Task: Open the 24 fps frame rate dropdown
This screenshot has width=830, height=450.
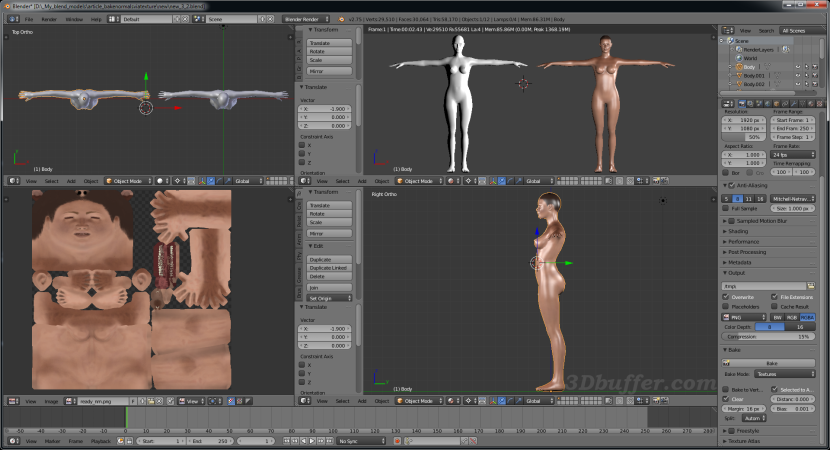Action: 793,155
